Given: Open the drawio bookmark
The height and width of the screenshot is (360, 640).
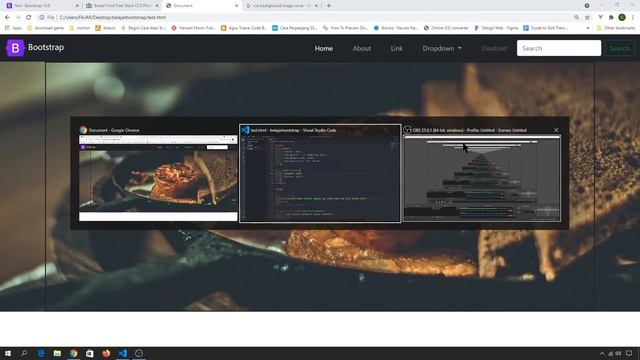Looking at the screenshot, I should pos(105,28).
